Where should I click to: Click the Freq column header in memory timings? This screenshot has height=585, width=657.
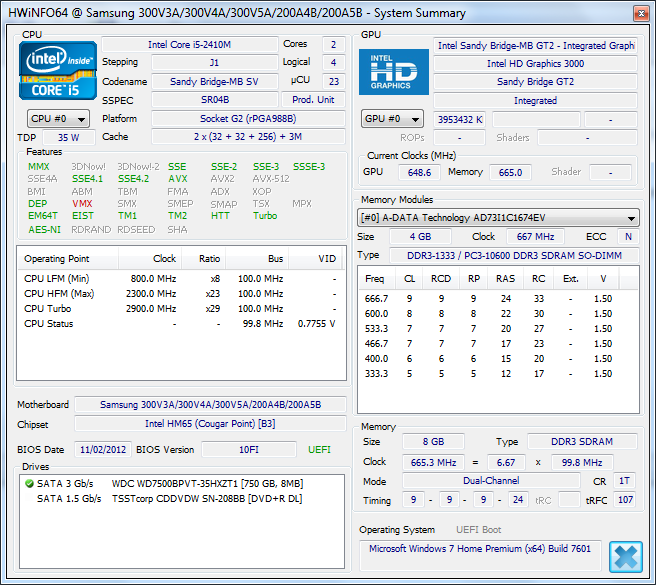pos(376,279)
